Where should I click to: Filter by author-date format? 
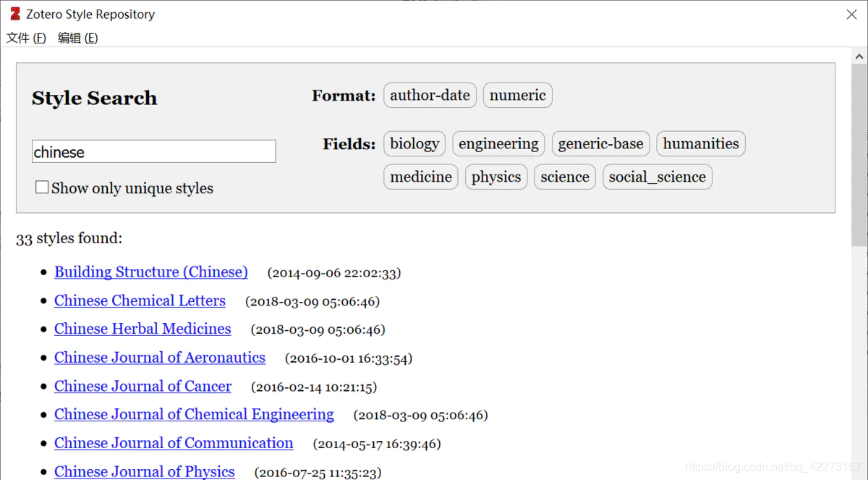pyautogui.click(x=430, y=95)
